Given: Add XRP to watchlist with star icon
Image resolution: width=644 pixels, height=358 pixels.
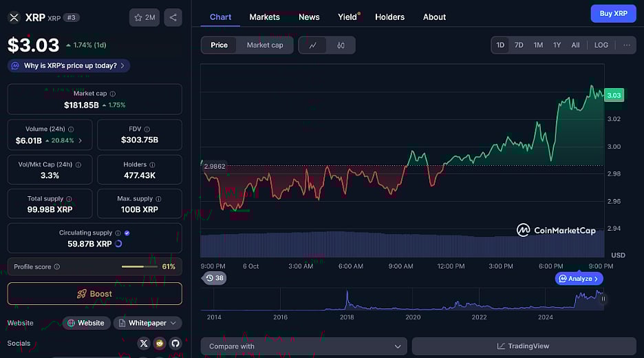Looking at the screenshot, I should click(144, 18).
